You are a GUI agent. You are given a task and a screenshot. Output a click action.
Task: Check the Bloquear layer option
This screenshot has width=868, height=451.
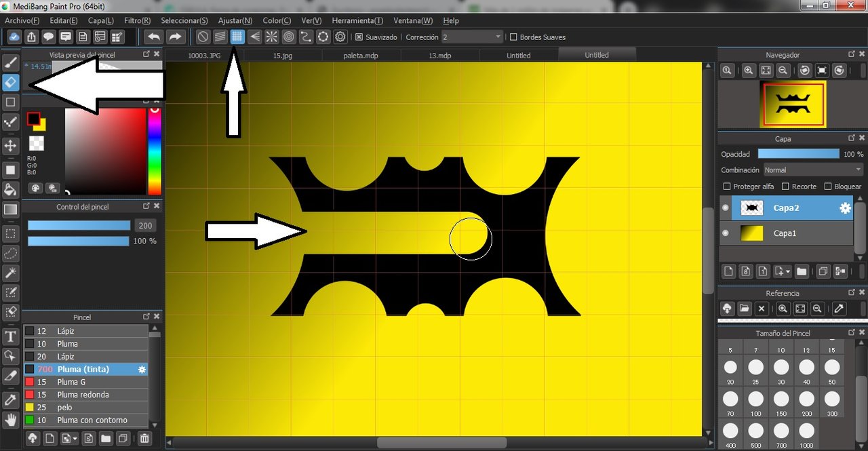tap(828, 187)
